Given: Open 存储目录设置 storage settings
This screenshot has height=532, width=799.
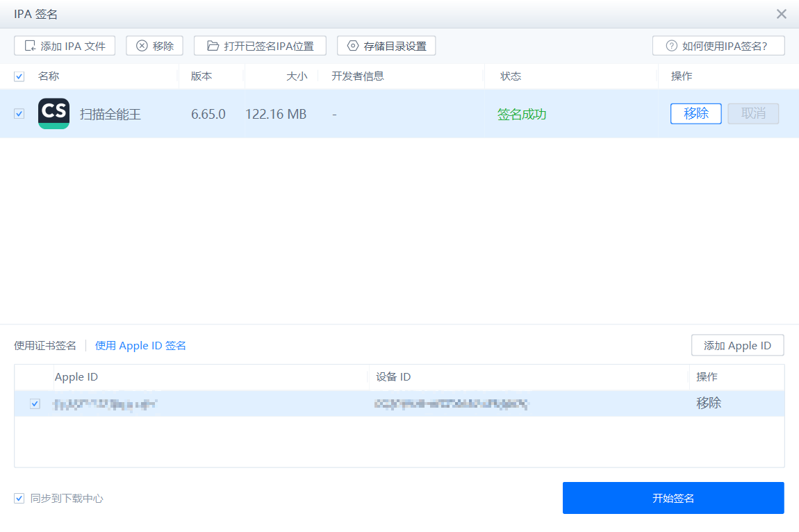Looking at the screenshot, I should [386, 46].
